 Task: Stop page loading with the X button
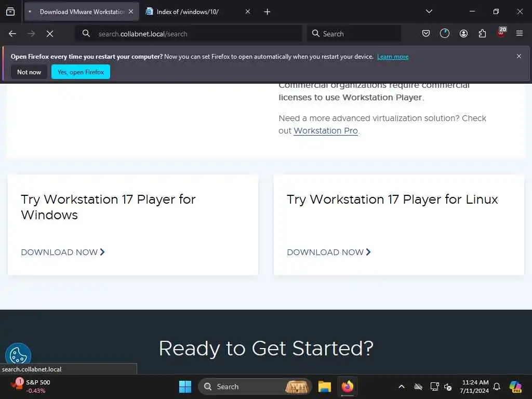tap(50, 34)
